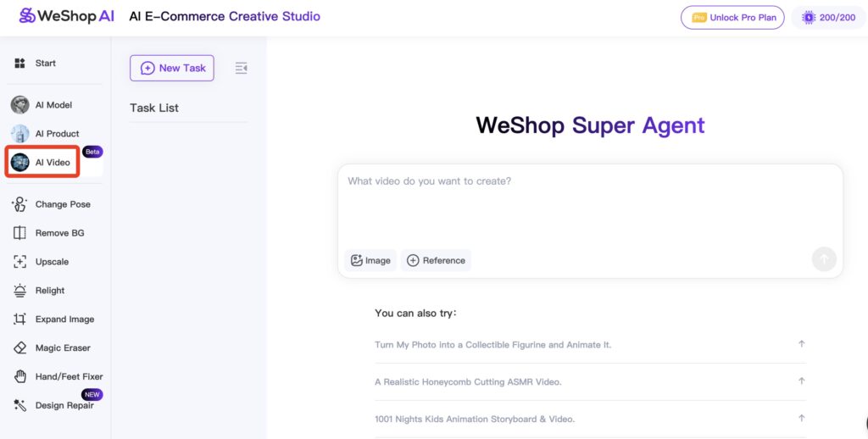The image size is (868, 439).
Task: Click the AI Product thumbnail icon
Action: [x=20, y=133]
